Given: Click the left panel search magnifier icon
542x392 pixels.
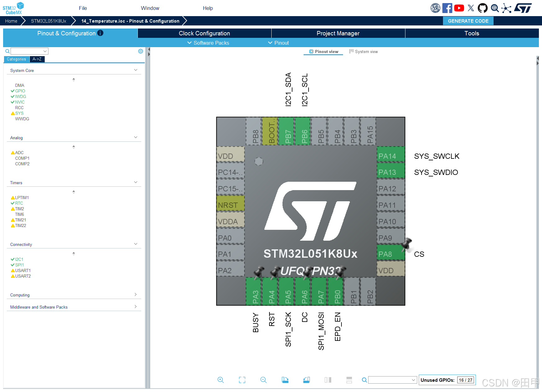Looking at the screenshot, I should point(7,51).
